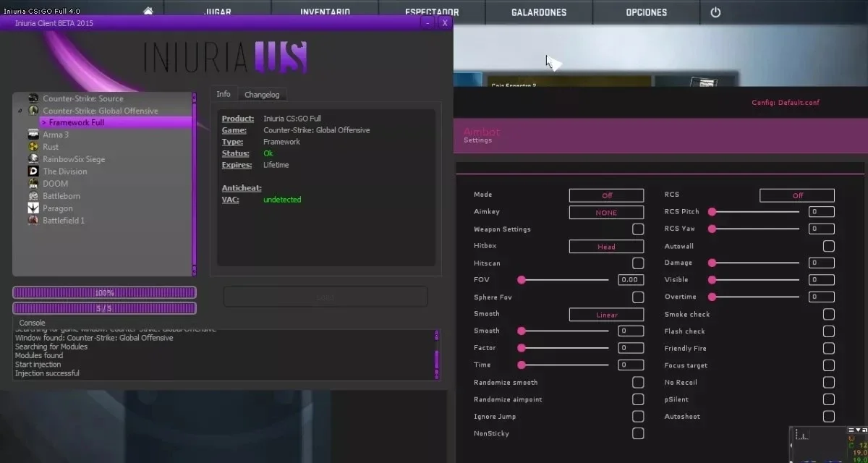Viewport: 868px width, 463px height.
Task: Enable NonSticky checkbox
Action: (638, 433)
